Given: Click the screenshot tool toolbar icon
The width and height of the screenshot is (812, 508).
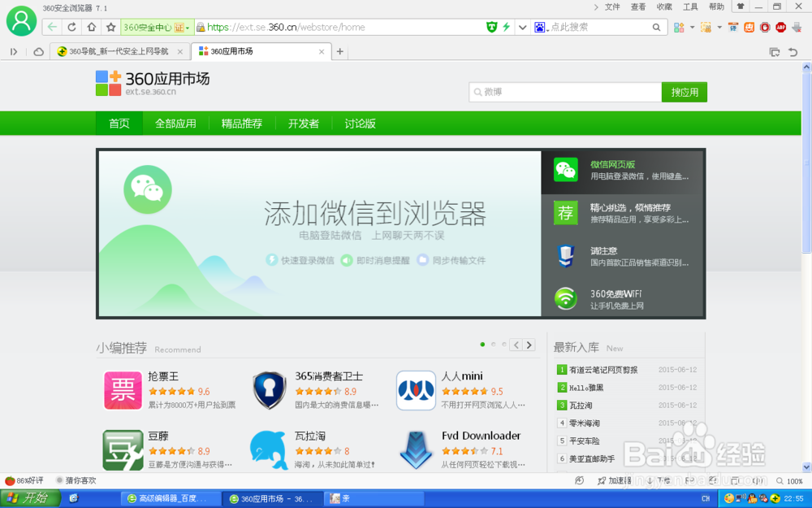Looking at the screenshot, I should [706, 28].
